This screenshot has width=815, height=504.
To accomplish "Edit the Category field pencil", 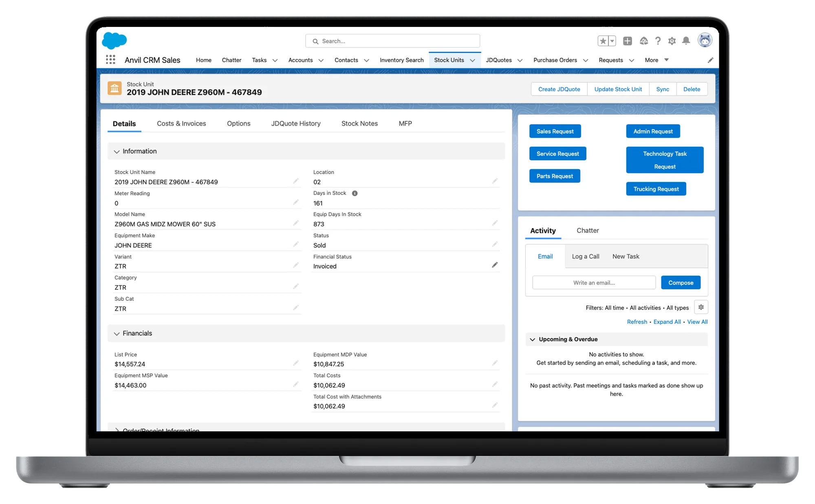I will click(296, 287).
